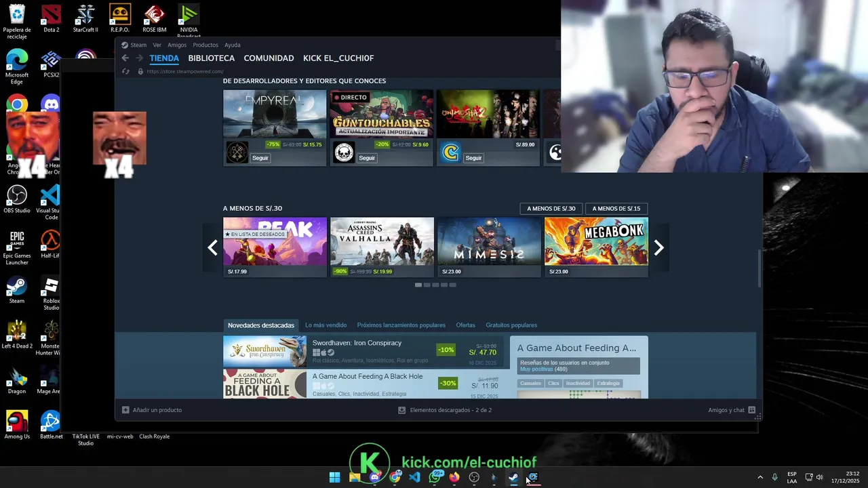Viewport: 868px width, 488px height.
Task: Open the Battle.net desktop shortcut
Action: (x=51, y=425)
